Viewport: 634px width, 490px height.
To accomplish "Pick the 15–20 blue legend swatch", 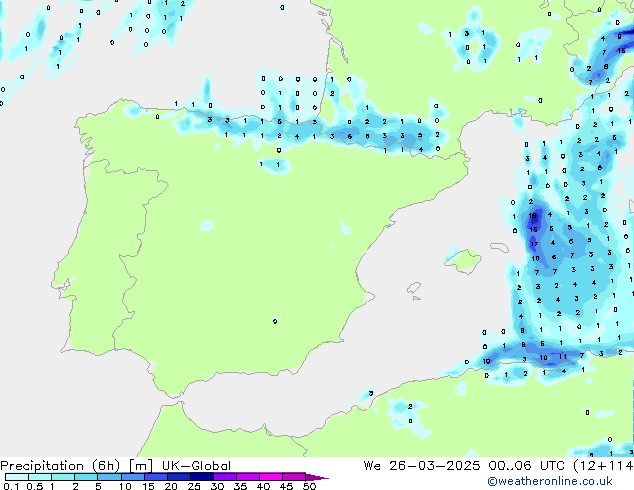I will tap(155, 477).
